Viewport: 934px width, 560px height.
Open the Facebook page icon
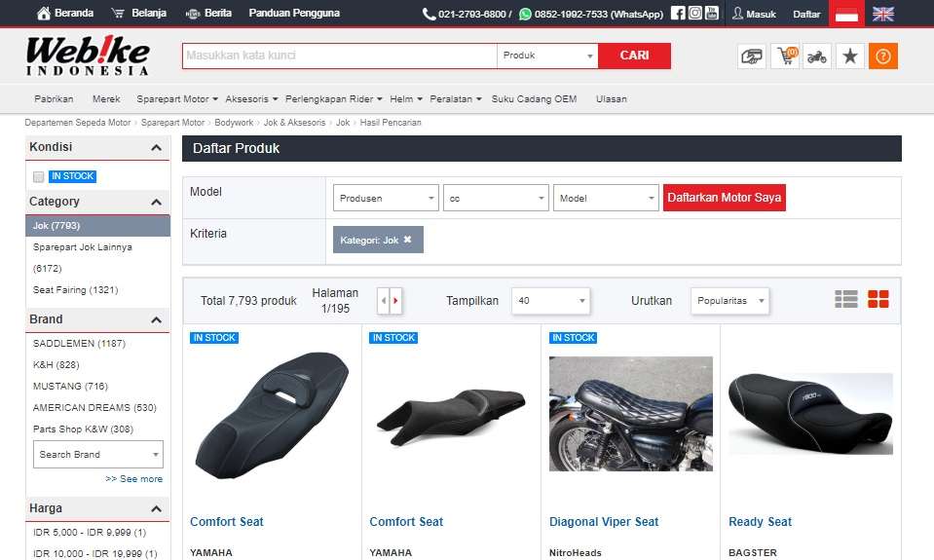click(677, 13)
